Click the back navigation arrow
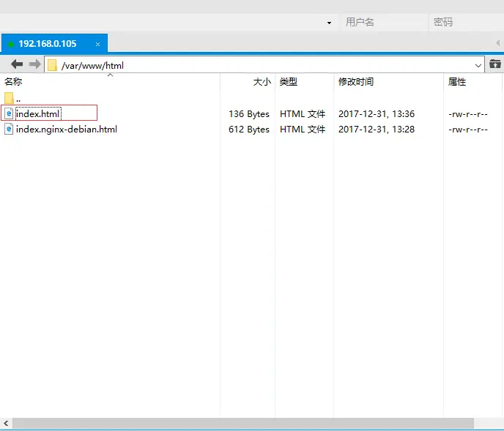The width and height of the screenshot is (504, 431). [17, 64]
